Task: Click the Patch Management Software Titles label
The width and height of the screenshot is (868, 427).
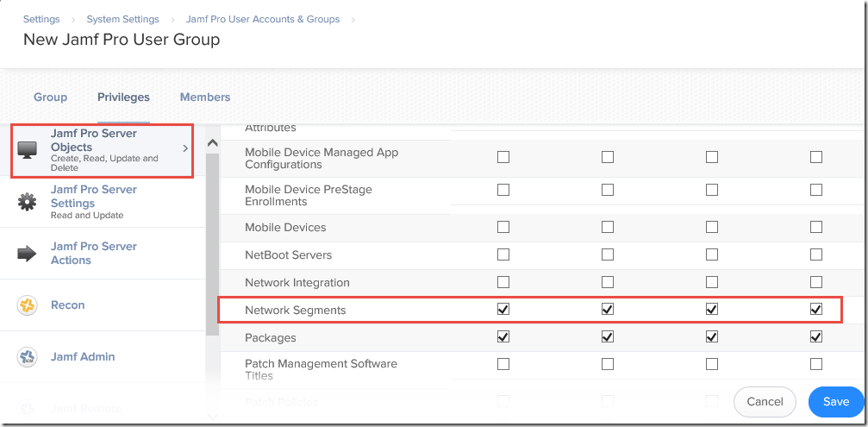Action: tap(321, 369)
